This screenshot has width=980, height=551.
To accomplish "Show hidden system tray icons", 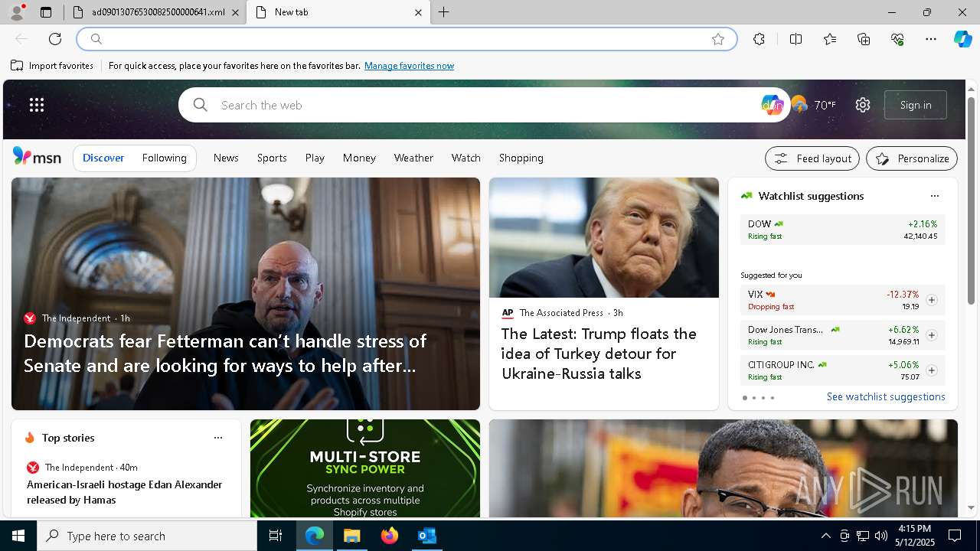I will [825, 536].
